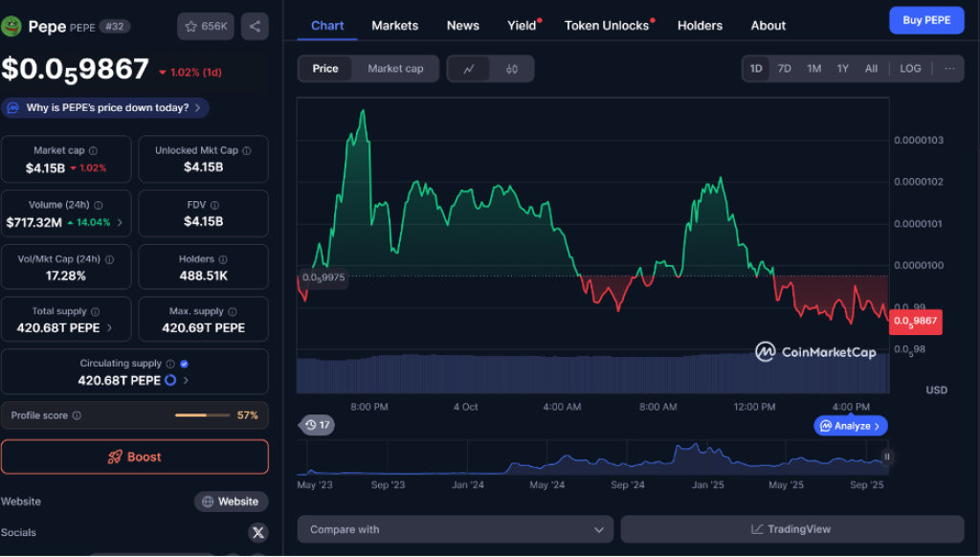Expand Circulating supply details chevron
Screen dimensions: 980x557
(185, 381)
